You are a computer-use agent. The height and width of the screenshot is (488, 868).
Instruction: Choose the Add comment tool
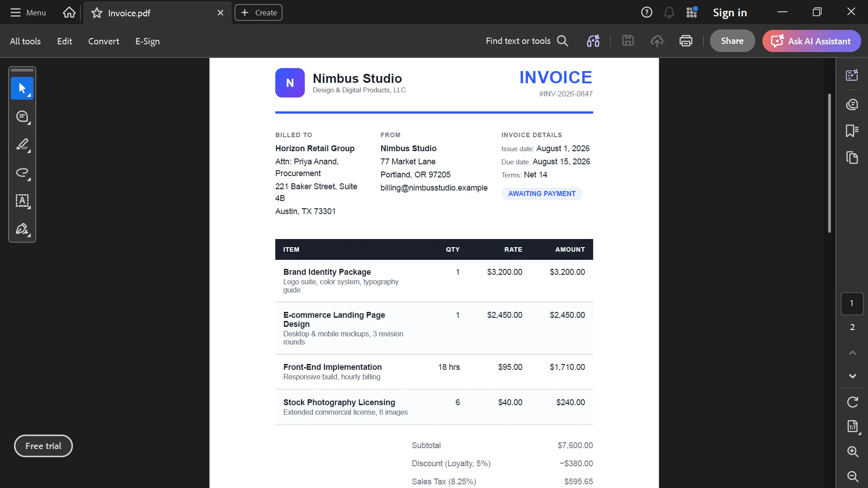click(x=22, y=117)
